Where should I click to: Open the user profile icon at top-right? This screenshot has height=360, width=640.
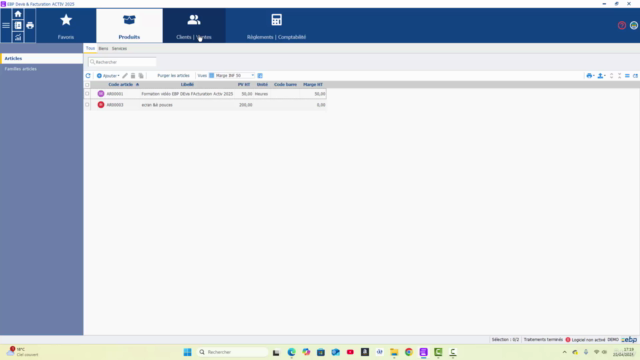(633, 25)
